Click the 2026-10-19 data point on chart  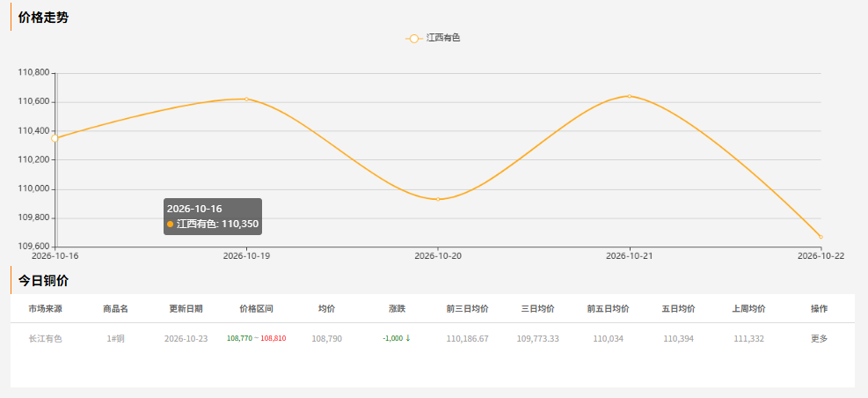[x=246, y=99]
